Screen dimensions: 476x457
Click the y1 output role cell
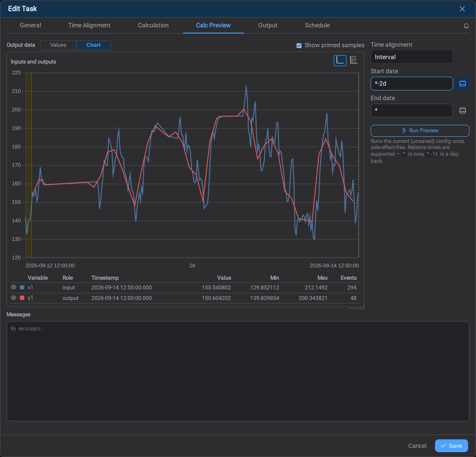[71, 298]
